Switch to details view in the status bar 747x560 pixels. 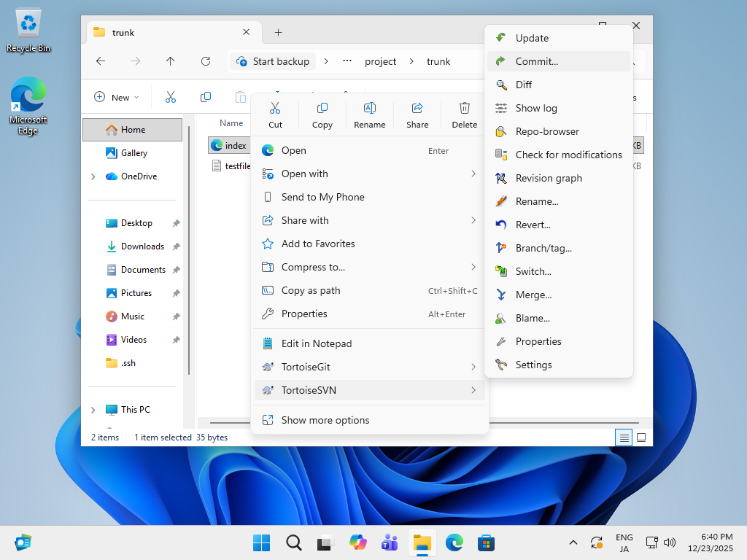click(x=624, y=437)
